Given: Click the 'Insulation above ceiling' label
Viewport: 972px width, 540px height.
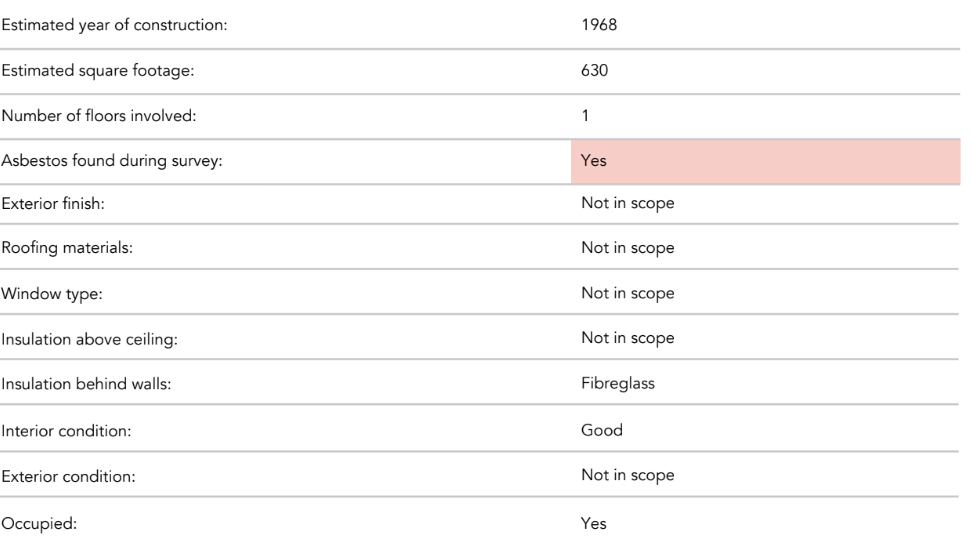Looking at the screenshot, I should (x=89, y=339).
